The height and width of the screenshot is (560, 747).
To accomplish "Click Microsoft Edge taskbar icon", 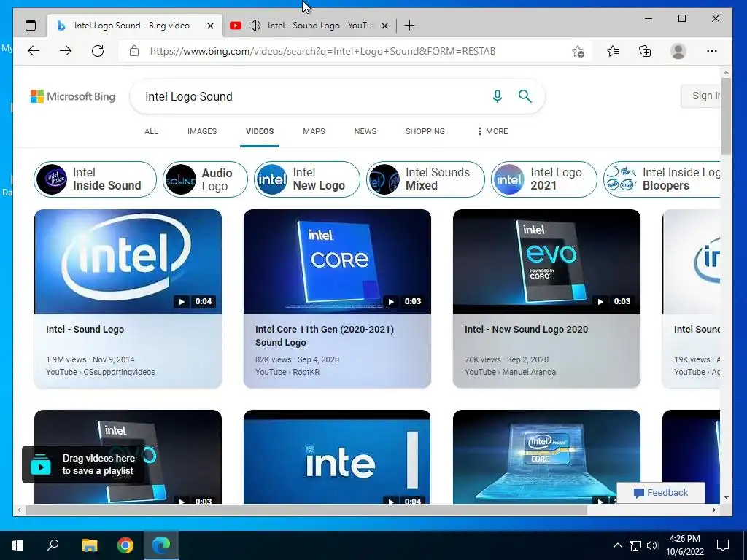I will coord(161,545).
